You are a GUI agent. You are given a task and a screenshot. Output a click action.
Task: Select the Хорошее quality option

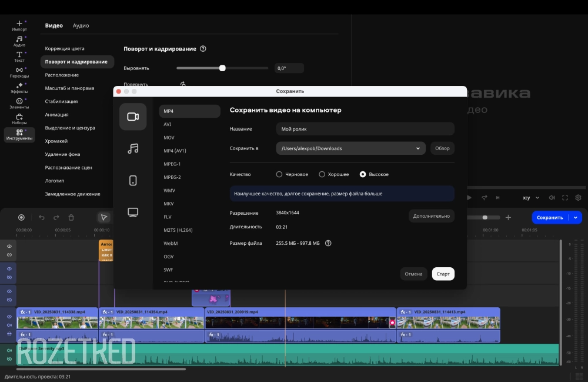coord(322,174)
